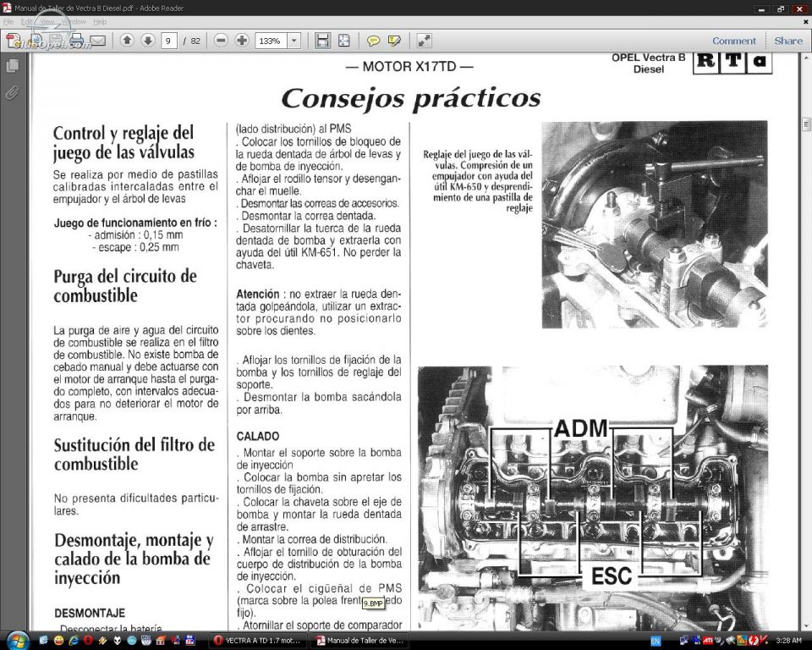
Task: Open the Help menu
Action: [x=100, y=22]
